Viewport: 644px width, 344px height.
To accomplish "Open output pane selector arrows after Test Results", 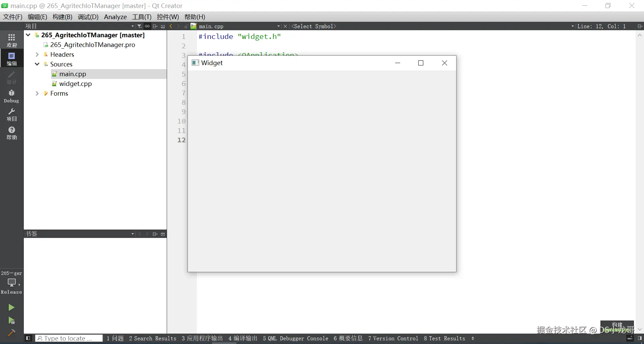I will pos(473,338).
